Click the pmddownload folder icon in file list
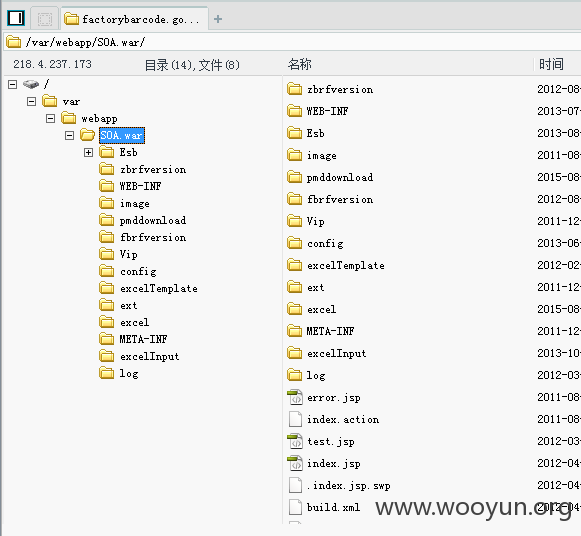This screenshot has width=581, height=536. [295, 177]
